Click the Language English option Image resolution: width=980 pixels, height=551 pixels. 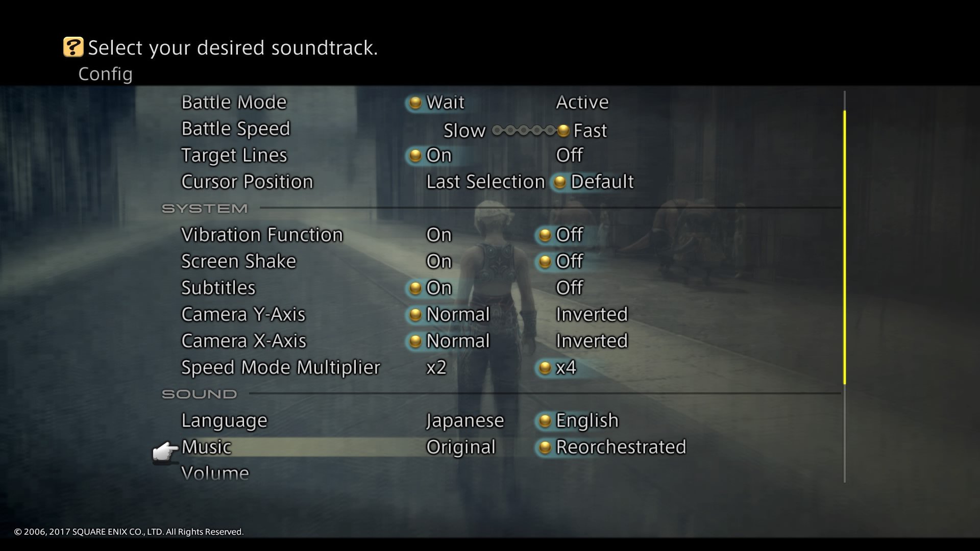point(586,420)
